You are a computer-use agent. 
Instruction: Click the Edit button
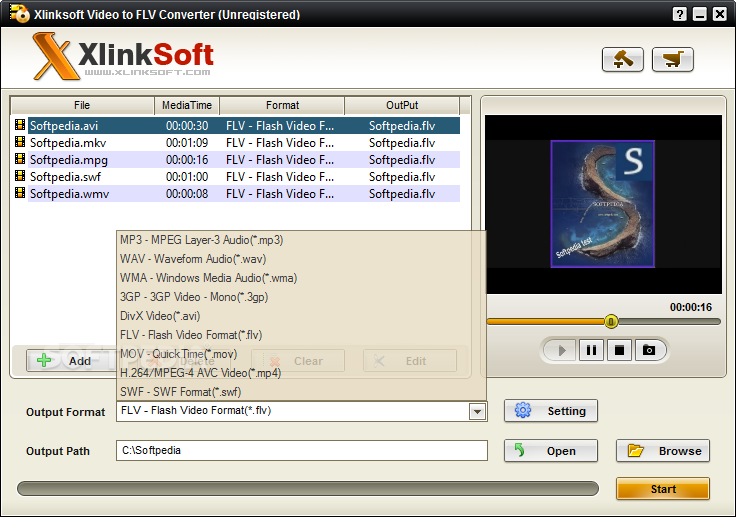click(x=410, y=361)
